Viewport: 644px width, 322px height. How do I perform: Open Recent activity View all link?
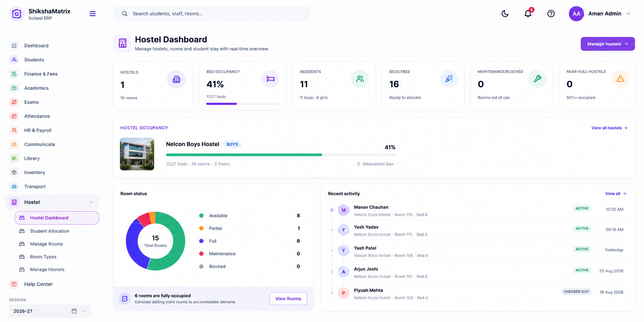[616, 194]
